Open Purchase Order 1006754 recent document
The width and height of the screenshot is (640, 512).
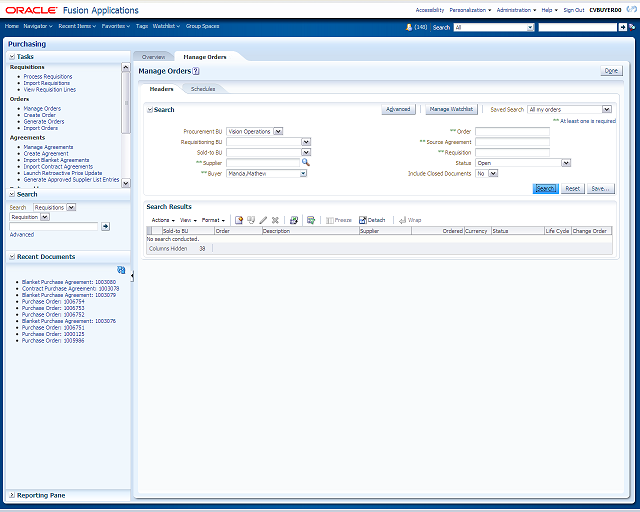point(53,302)
